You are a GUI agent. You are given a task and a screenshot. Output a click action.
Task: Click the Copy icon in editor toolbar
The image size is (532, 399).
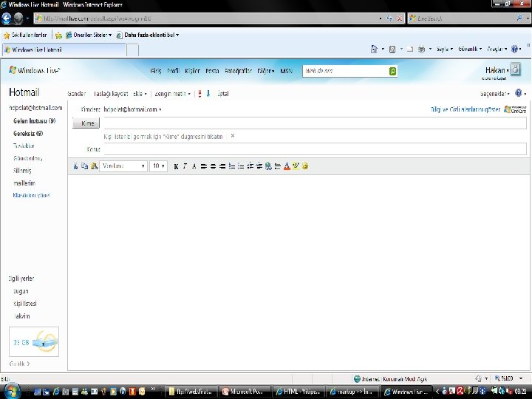tap(84, 166)
